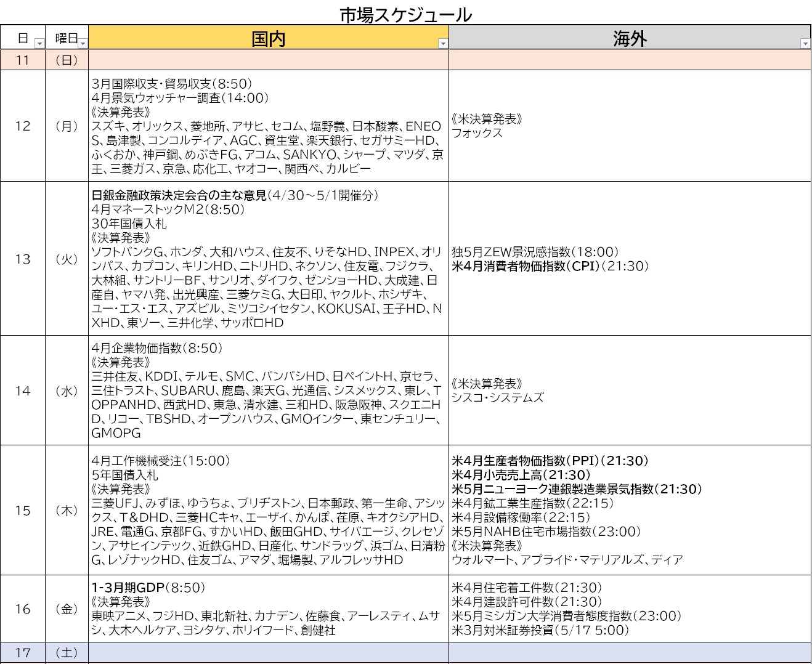812x664 pixels.
Task: Select the empty 国内 cell for 11日
Action: pyautogui.click(x=269, y=60)
